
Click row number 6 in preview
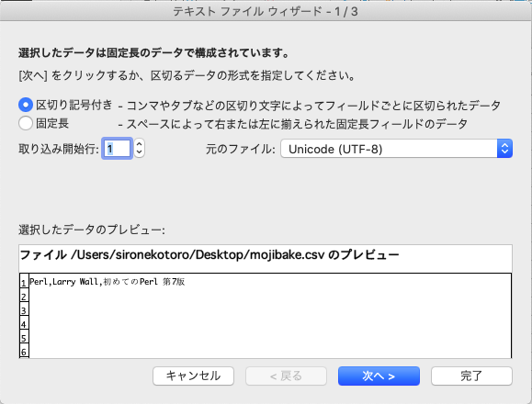point(24,352)
